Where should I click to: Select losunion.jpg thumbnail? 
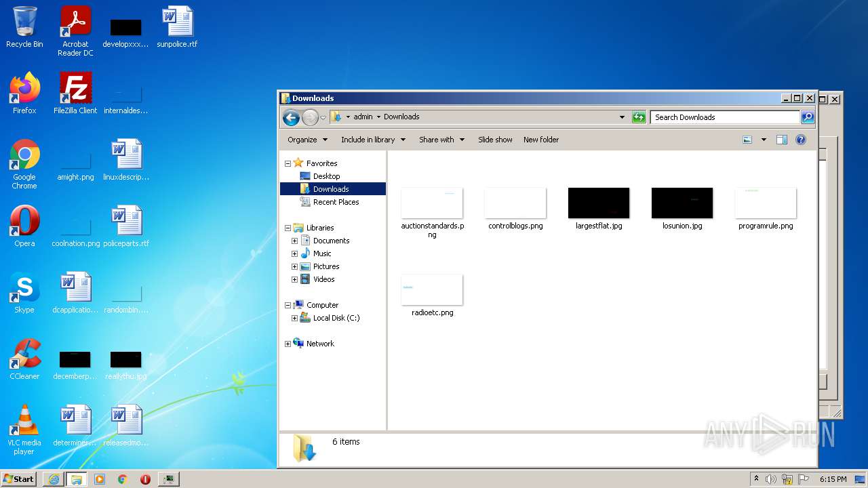point(682,209)
